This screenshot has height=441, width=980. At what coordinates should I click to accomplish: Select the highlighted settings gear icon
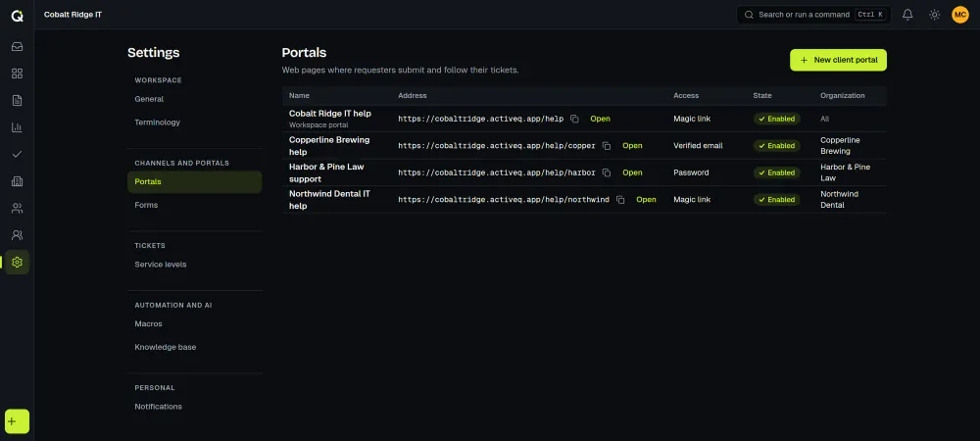coord(17,262)
